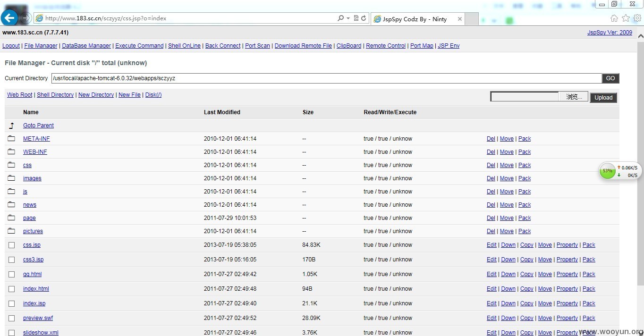Viewport: 644px width, 336px height.
Task: Click the META-INF folder icon
Action: coord(12,139)
